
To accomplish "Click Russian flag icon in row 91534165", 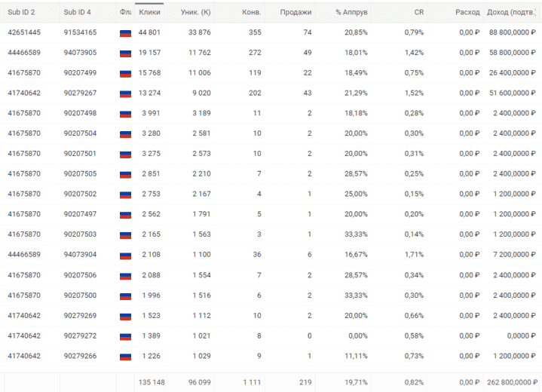I will pos(125,33).
